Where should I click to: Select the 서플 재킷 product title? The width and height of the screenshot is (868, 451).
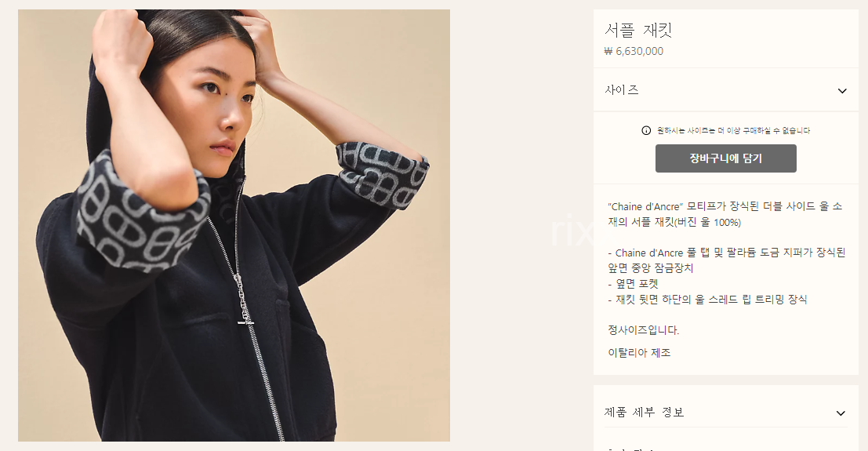(x=637, y=30)
